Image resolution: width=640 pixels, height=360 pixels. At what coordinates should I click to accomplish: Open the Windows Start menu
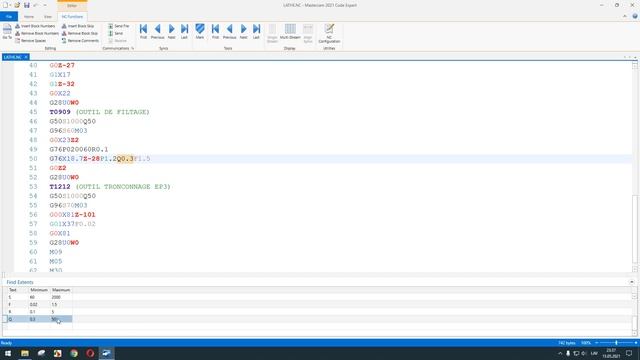[x=8, y=353]
